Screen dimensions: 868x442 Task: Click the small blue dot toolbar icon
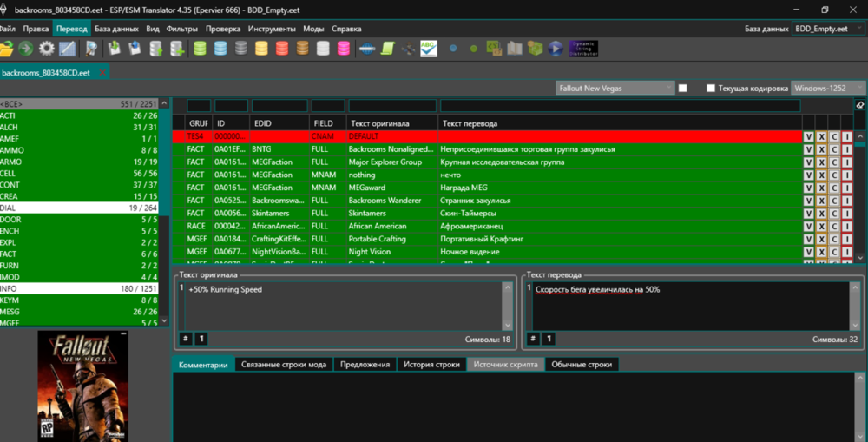[x=453, y=49]
